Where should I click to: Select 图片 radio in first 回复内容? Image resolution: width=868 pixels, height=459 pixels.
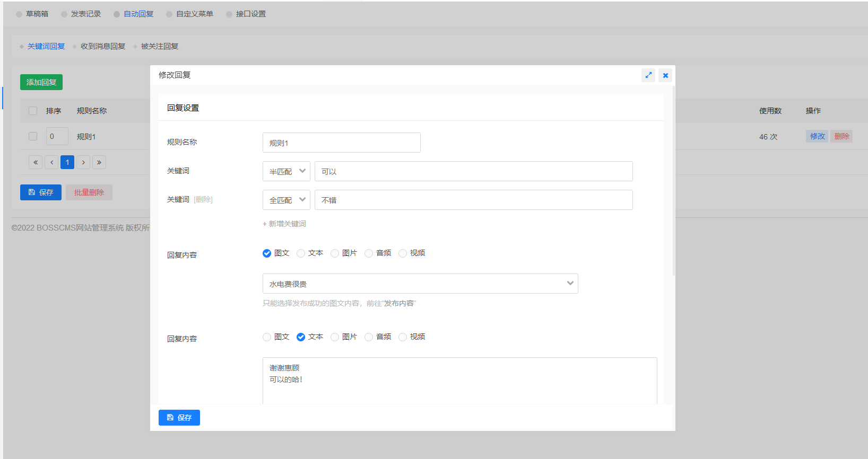point(335,253)
